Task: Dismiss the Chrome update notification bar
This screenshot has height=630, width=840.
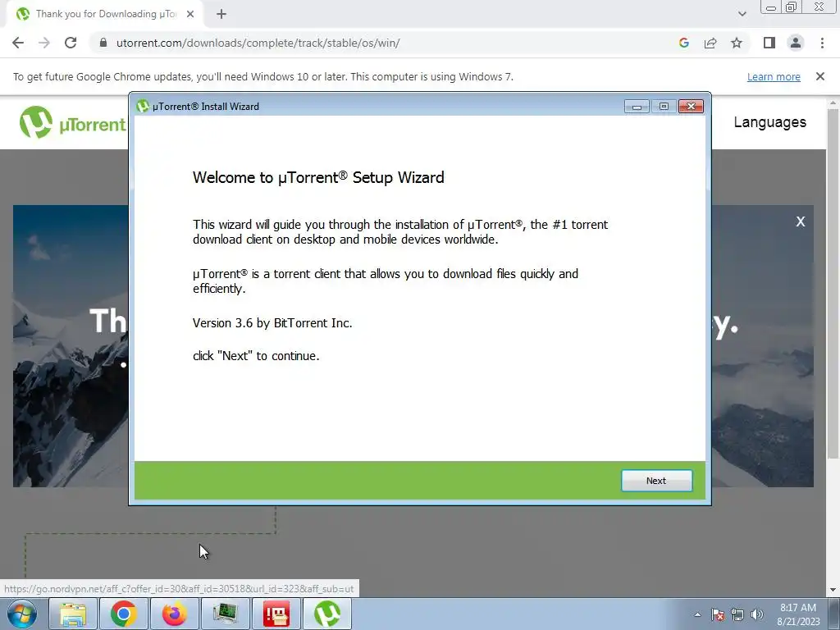Action: click(819, 76)
